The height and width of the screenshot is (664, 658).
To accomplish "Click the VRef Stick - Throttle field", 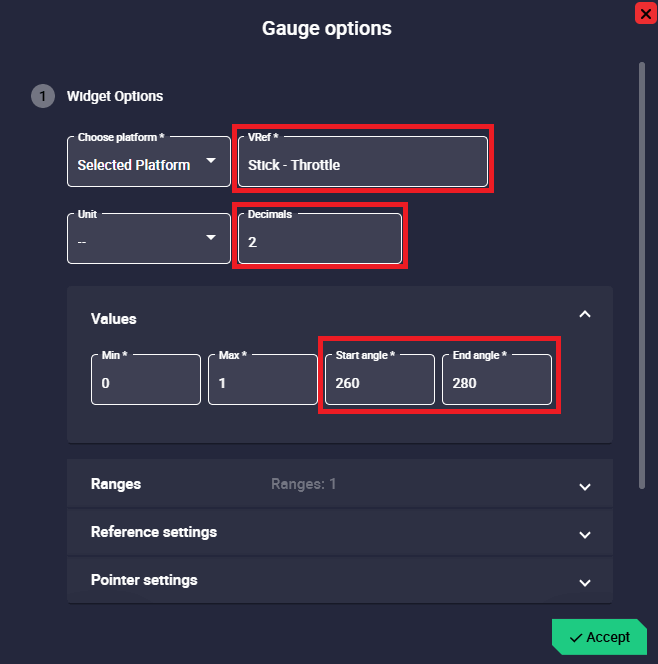I will 361,164.
